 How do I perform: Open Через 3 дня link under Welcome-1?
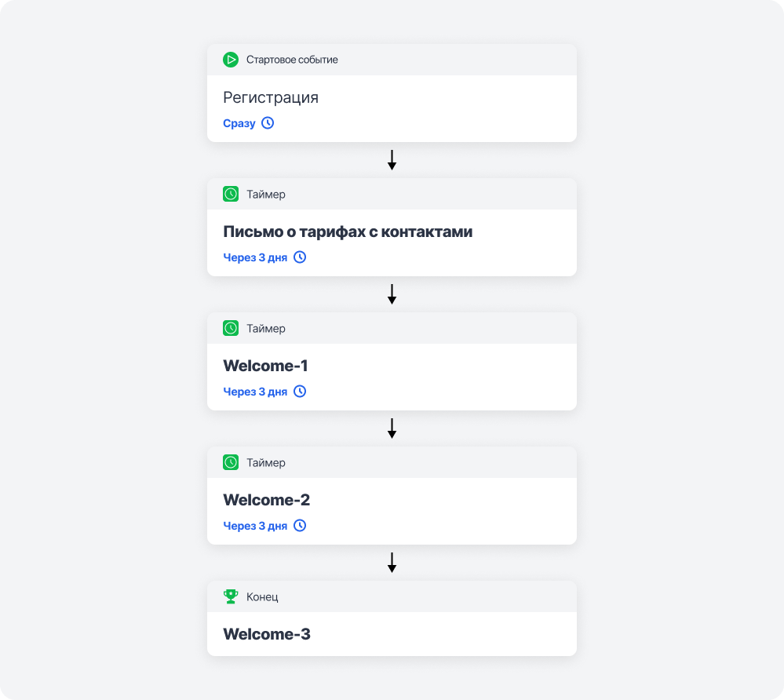pos(255,392)
